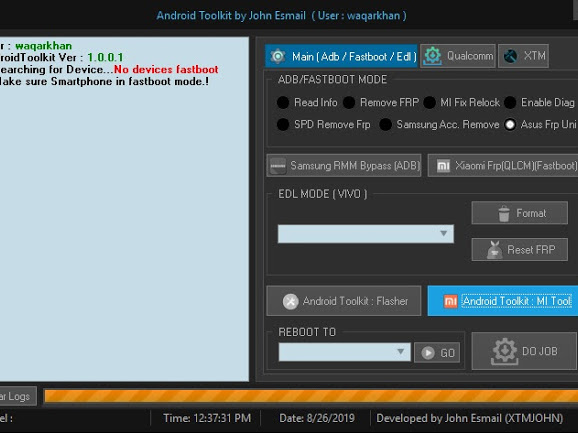Image resolution: width=578 pixels, height=433 pixels.
Task: Click the Clear Logs button
Action: pos(18,396)
